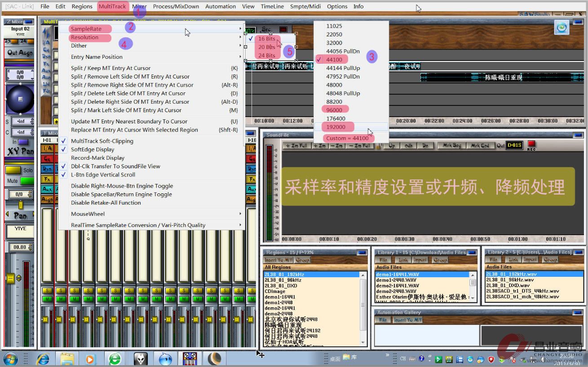588x367 pixels.
Task: Open the TimeLine menu
Action: point(272,6)
